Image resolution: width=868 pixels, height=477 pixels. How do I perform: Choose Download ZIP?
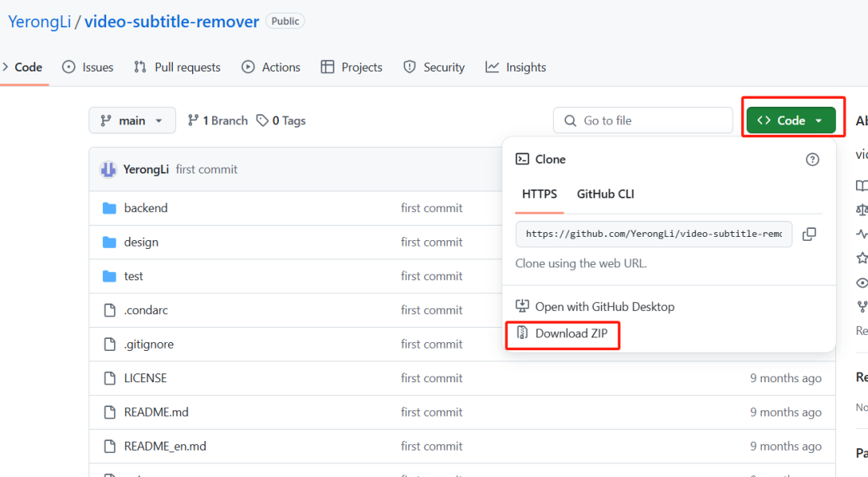[x=562, y=333]
